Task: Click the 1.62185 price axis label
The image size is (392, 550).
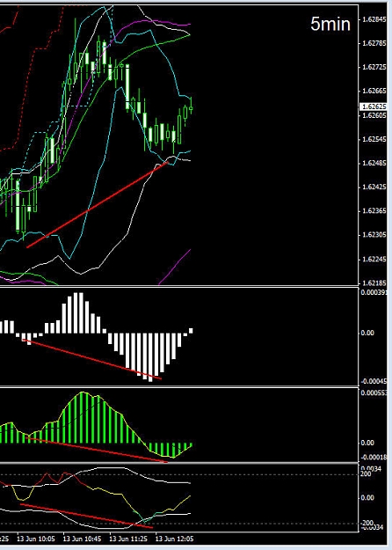Action: click(x=374, y=282)
